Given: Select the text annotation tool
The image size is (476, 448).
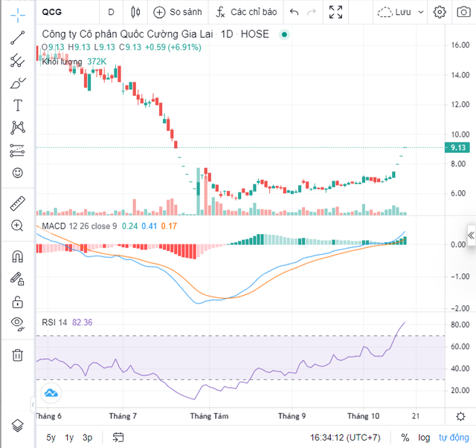Looking at the screenshot, I should [18, 105].
